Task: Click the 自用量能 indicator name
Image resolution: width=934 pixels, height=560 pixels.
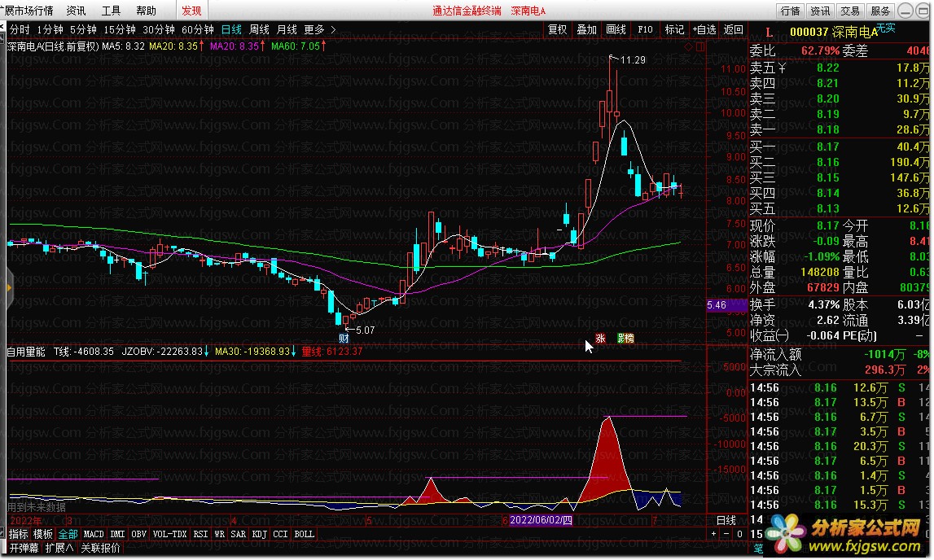Action: (25, 352)
